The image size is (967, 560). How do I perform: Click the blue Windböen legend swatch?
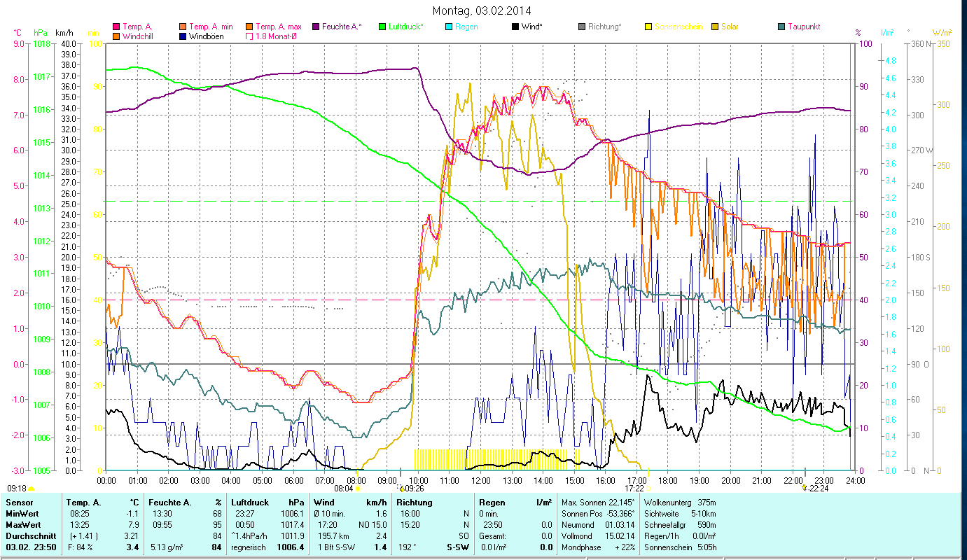182,36
